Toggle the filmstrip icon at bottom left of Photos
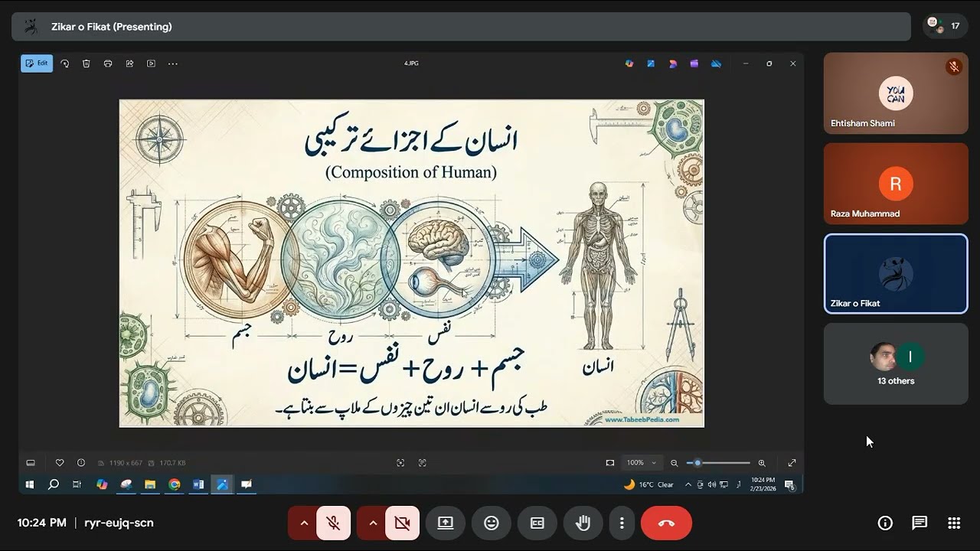This screenshot has height=551, width=980. (31, 463)
